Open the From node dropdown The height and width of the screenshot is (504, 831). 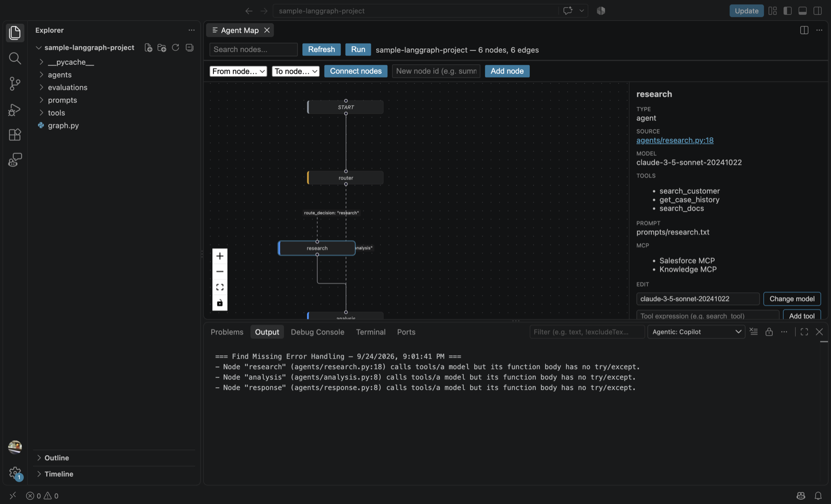(x=238, y=71)
